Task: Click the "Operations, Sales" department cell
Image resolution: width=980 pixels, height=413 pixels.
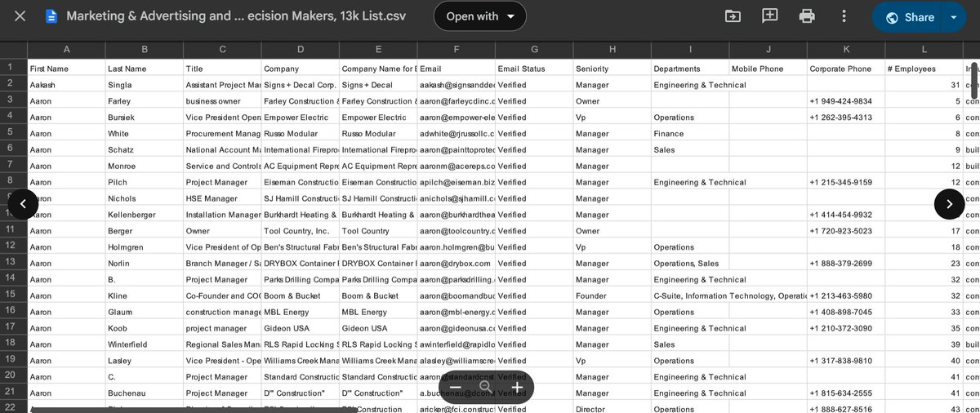Action: click(x=690, y=264)
